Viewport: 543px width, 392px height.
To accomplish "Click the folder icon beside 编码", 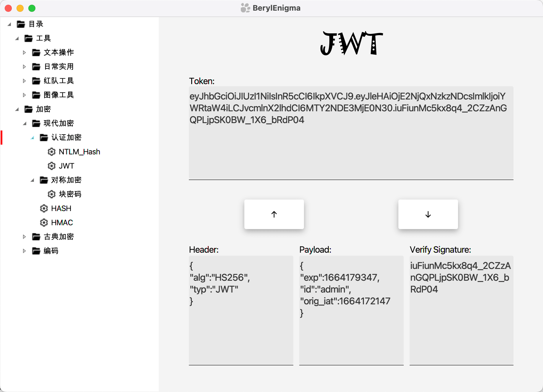I will (36, 251).
